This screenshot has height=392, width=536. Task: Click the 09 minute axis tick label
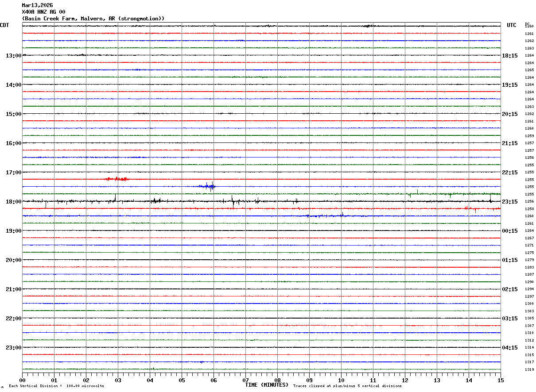click(309, 380)
